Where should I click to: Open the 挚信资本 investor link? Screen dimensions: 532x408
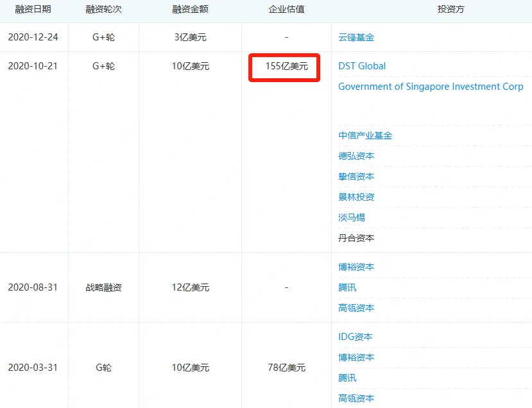pos(356,176)
